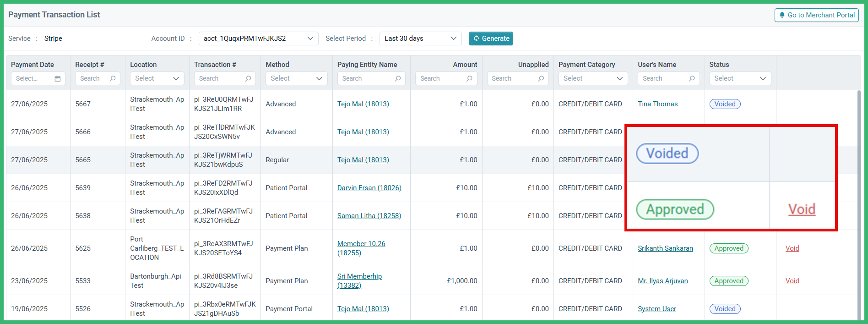Open the Payment Date filter calendar icon
The image size is (868, 324).
[58, 79]
